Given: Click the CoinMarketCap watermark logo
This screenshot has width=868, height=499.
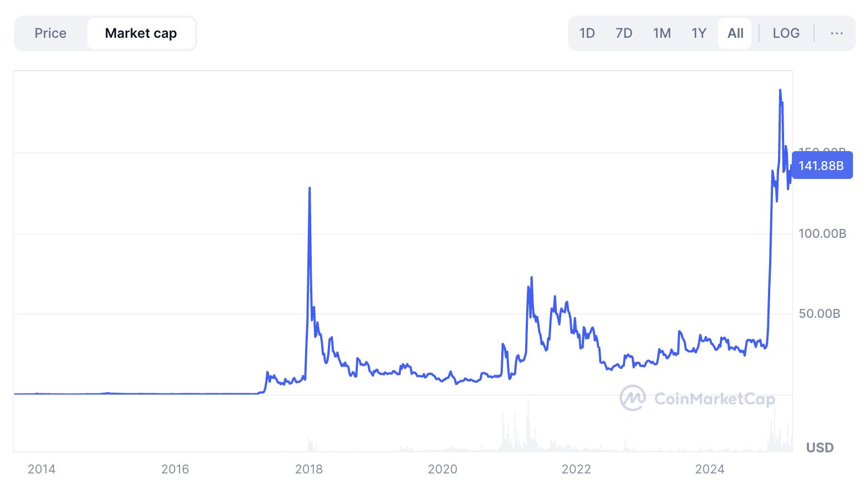Looking at the screenshot, I should point(697,398).
